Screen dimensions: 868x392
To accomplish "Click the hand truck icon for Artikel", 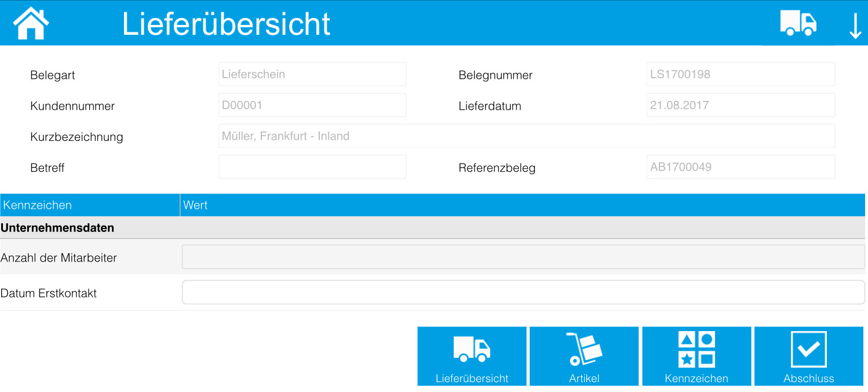I will tap(583, 349).
